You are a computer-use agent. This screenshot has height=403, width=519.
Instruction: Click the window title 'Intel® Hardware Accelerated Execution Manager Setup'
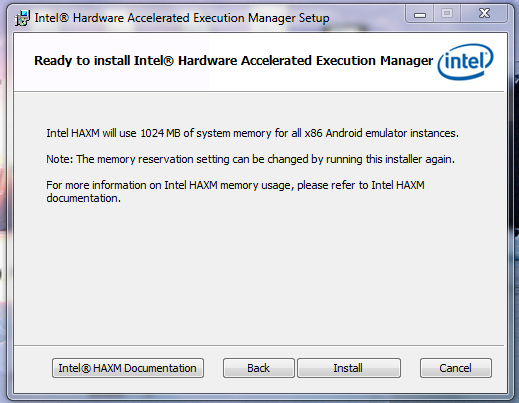point(182,18)
